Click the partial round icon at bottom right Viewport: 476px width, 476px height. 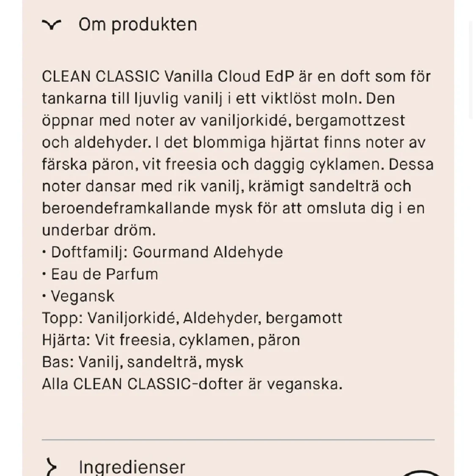(421, 473)
